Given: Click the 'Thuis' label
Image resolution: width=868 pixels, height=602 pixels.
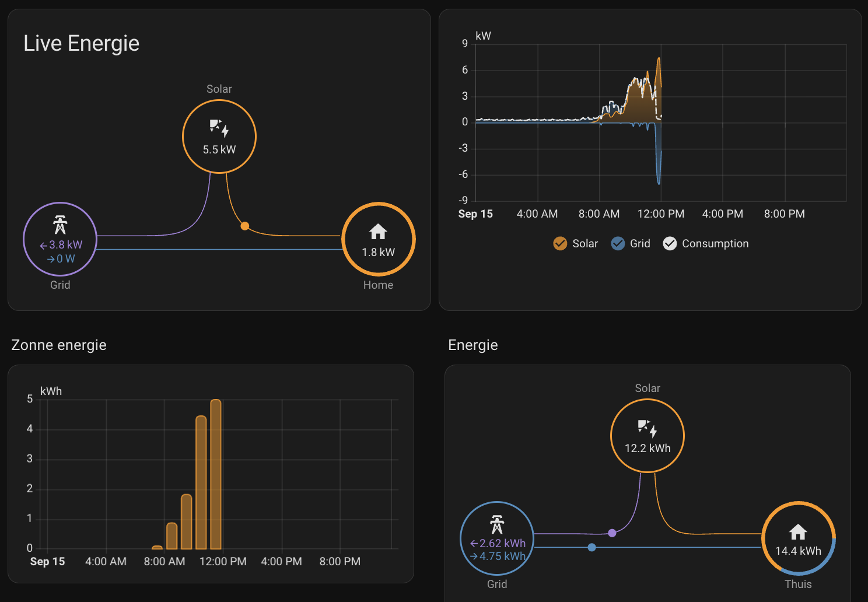Looking at the screenshot, I should [x=798, y=584].
